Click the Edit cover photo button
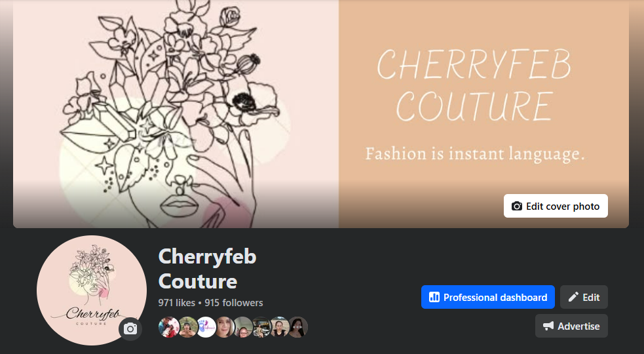 [x=556, y=206]
